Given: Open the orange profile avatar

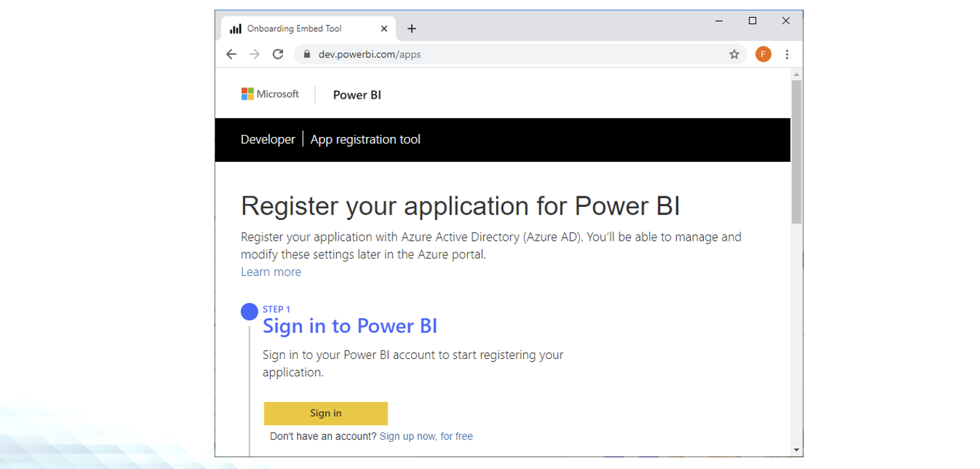Looking at the screenshot, I should click(x=763, y=54).
